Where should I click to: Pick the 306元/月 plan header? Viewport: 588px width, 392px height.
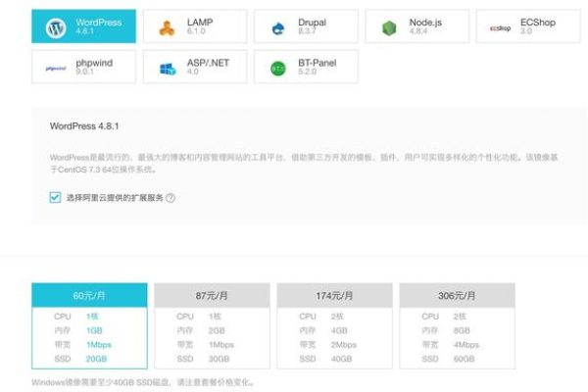[456, 295]
